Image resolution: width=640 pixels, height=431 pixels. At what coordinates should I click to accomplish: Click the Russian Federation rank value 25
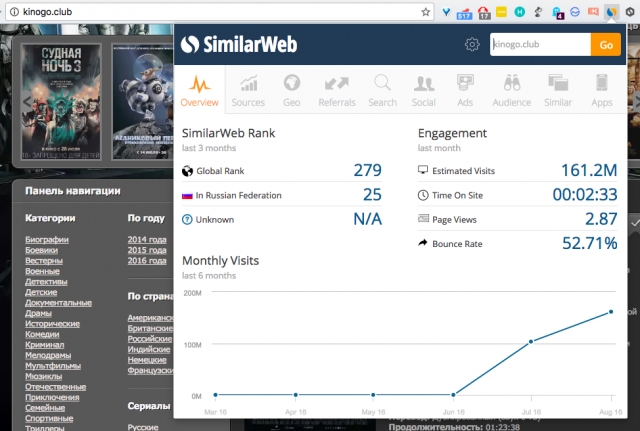point(372,195)
